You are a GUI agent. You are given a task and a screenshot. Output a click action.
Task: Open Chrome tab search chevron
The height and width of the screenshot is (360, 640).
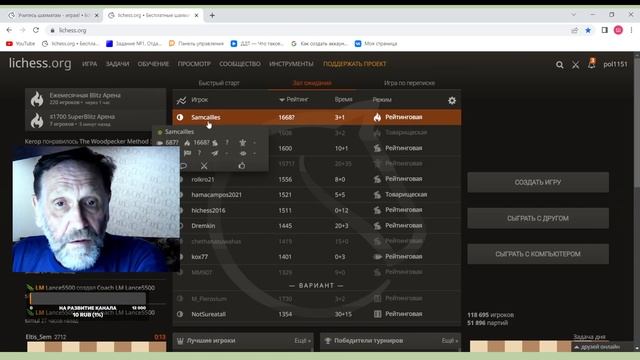tap(573, 15)
